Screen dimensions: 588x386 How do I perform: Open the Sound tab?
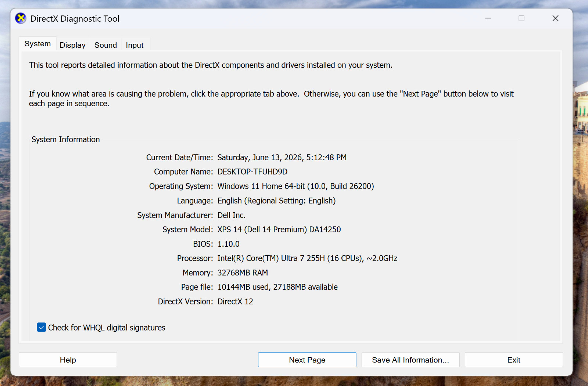105,45
